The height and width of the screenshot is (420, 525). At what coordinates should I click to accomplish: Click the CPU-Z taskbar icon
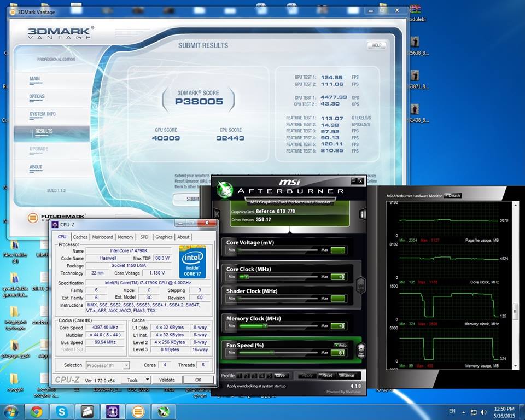pyautogui.click(x=113, y=411)
